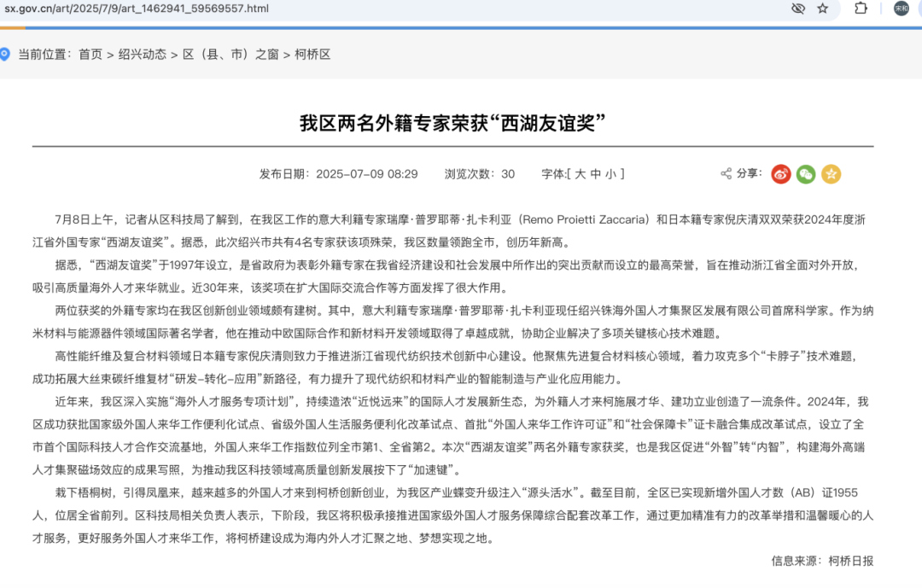This screenshot has height=588, width=922.
Task: Navigate to 柯桥区 breadcrumb link
Action: (x=312, y=55)
